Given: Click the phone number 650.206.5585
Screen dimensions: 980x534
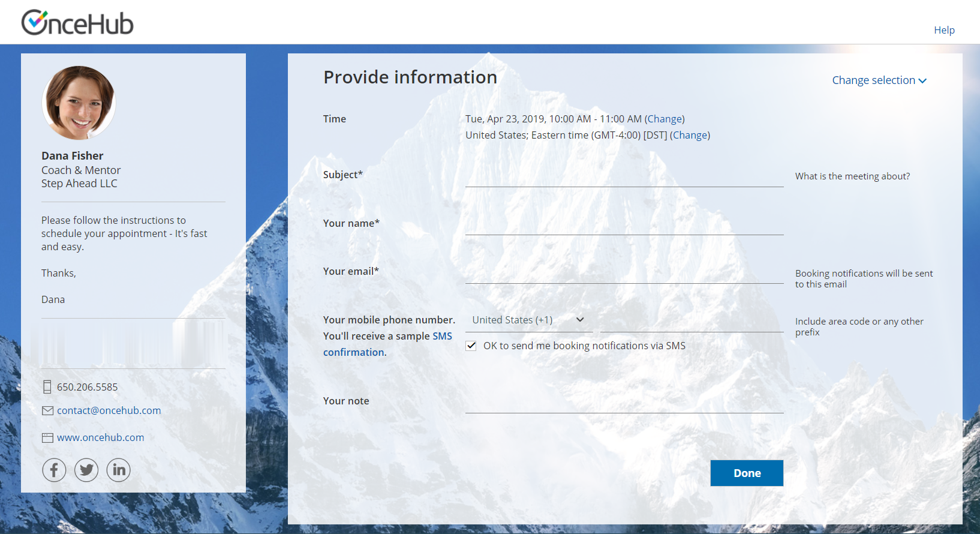Looking at the screenshot, I should [x=87, y=387].
